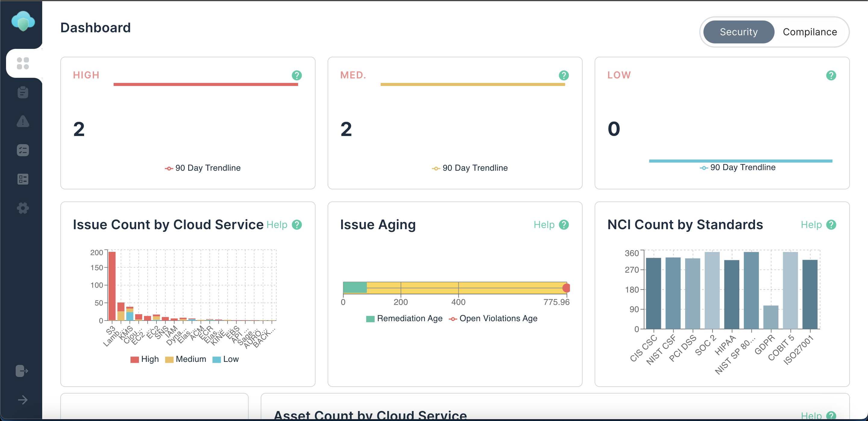Click the logout icon in sidebar
This screenshot has width=868, height=421.
point(22,371)
